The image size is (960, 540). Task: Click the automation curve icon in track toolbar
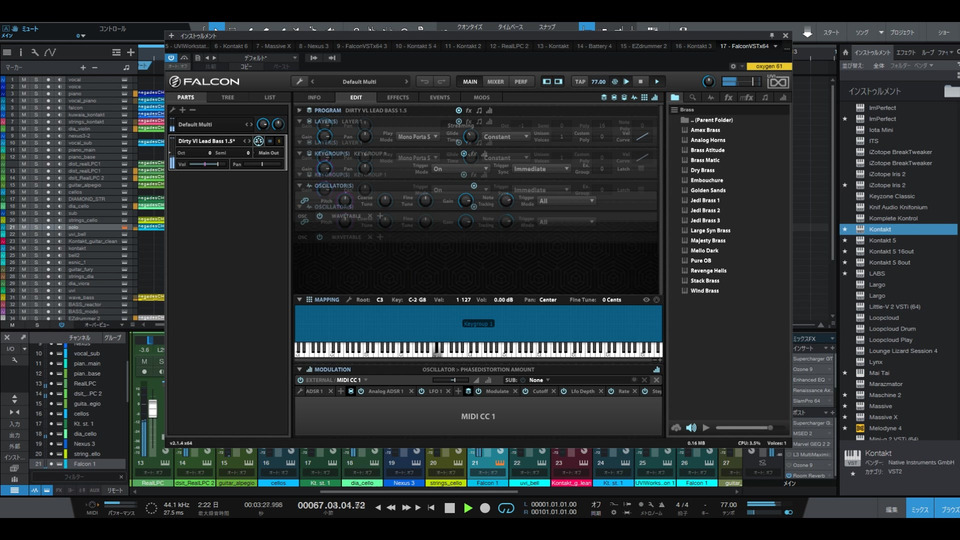tap(50, 53)
